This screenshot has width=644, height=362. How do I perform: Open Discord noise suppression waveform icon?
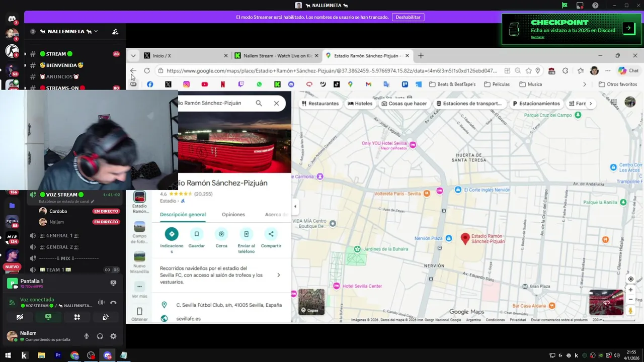pos(101,302)
